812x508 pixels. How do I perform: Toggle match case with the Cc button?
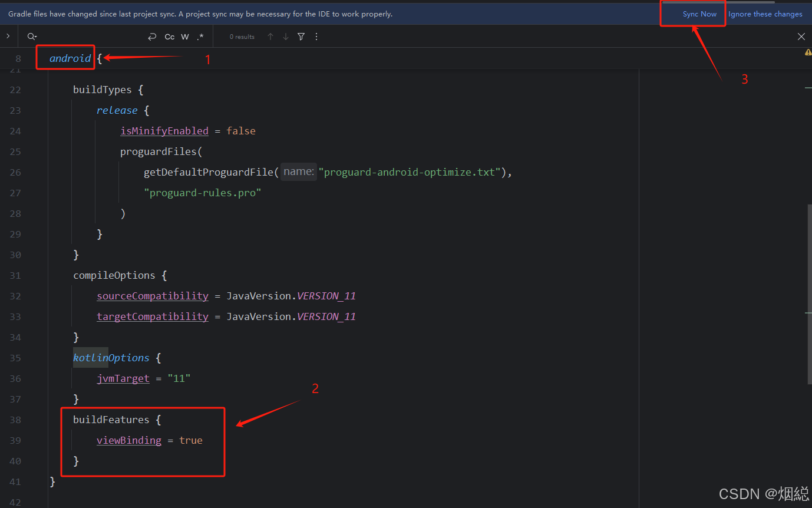(170, 36)
